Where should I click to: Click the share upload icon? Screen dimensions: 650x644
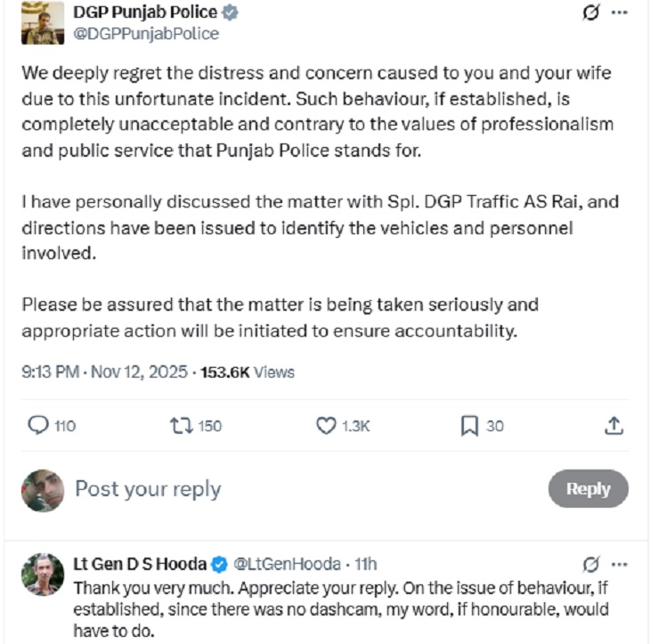click(x=613, y=426)
